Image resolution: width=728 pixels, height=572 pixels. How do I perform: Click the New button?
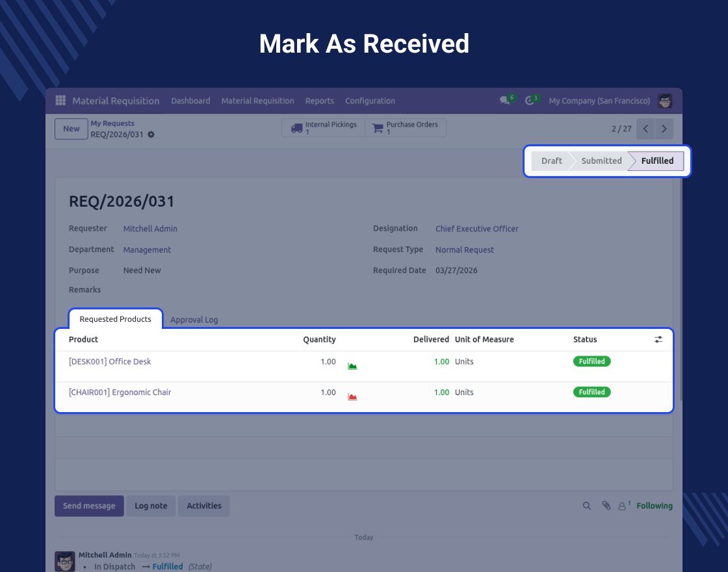coord(71,129)
